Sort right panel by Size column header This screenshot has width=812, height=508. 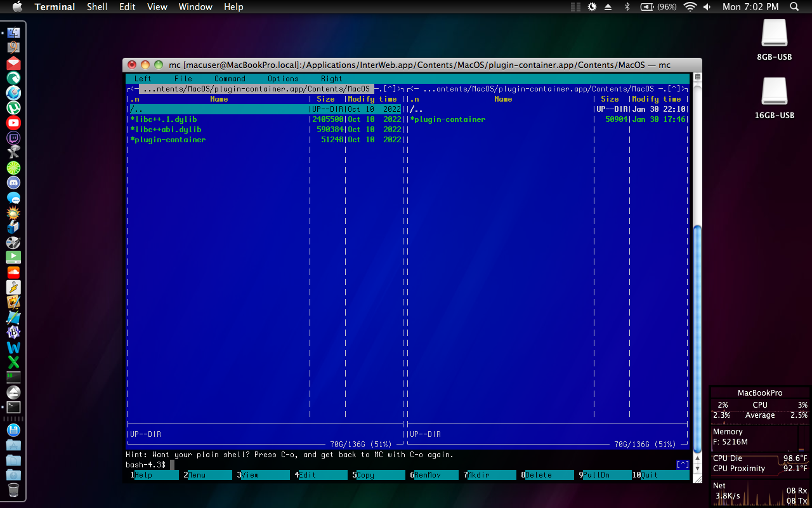(x=610, y=99)
